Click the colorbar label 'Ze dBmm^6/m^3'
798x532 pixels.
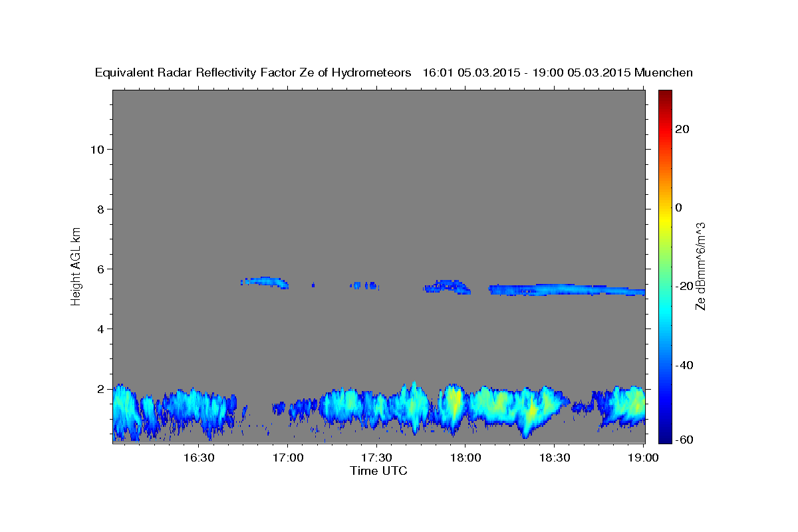pos(700,267)
